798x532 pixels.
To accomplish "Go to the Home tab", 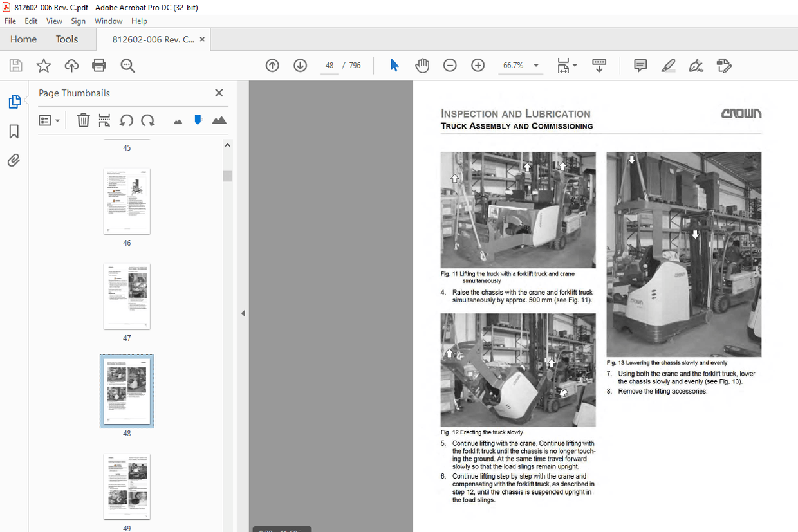I will pos(23,39).
